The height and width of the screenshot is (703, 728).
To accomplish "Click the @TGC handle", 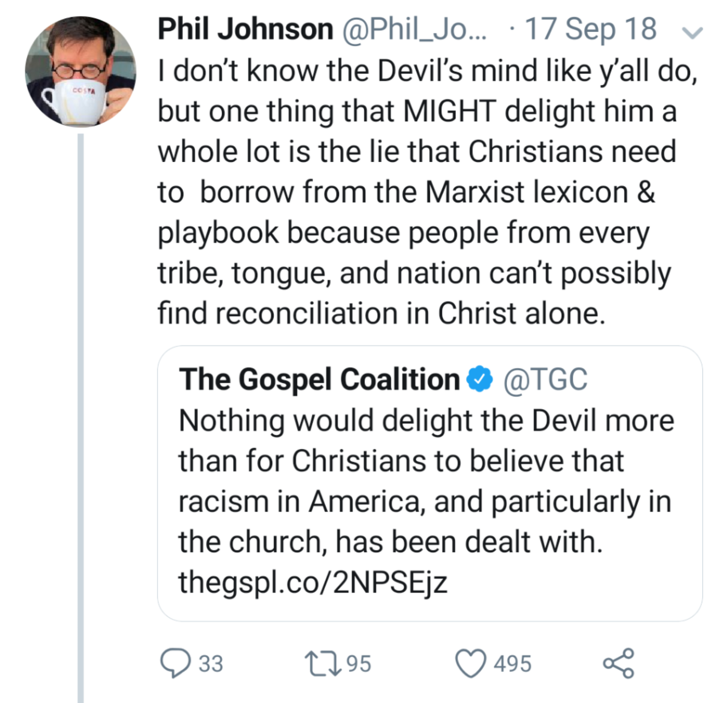I will (545, 380).
